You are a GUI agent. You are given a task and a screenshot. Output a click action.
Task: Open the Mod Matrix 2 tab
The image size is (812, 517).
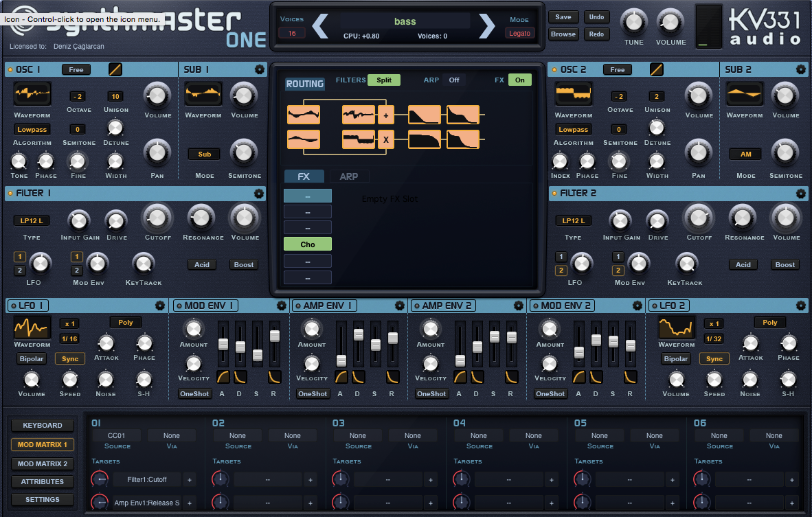pos(43,463)
